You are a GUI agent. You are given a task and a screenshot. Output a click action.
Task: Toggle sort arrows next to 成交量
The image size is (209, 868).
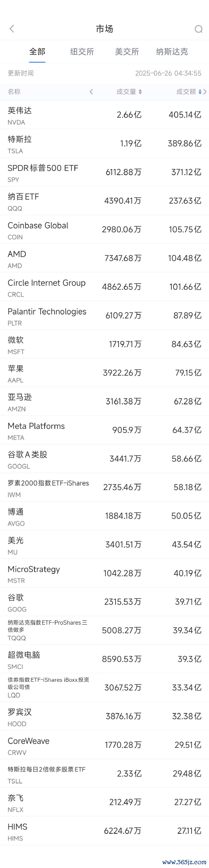coord(140,92)
